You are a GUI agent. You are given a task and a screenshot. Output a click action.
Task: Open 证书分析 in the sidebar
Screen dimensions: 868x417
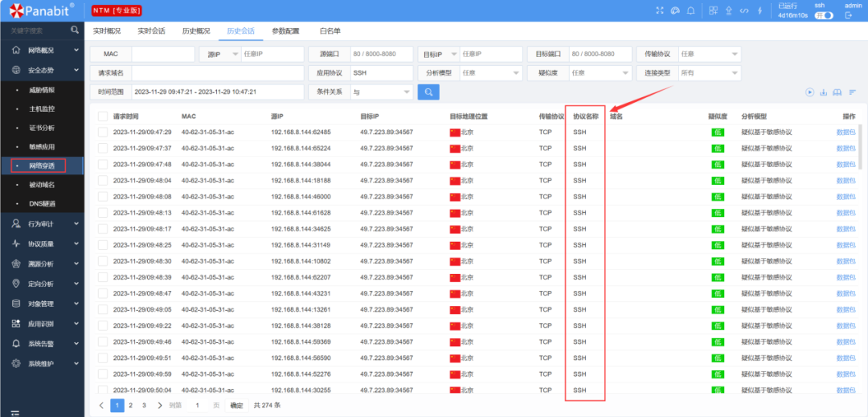pos(42,128)
